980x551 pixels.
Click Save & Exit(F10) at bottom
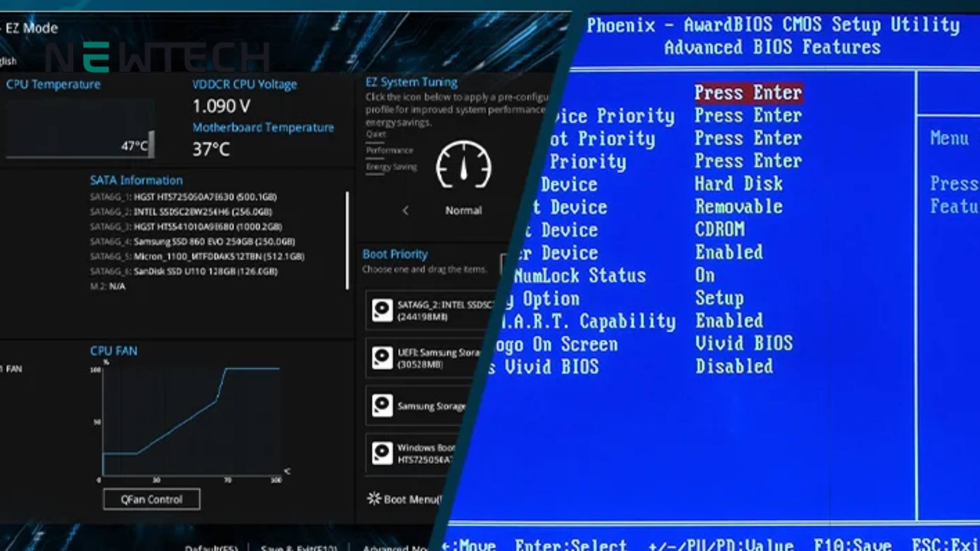pos(299,547)
